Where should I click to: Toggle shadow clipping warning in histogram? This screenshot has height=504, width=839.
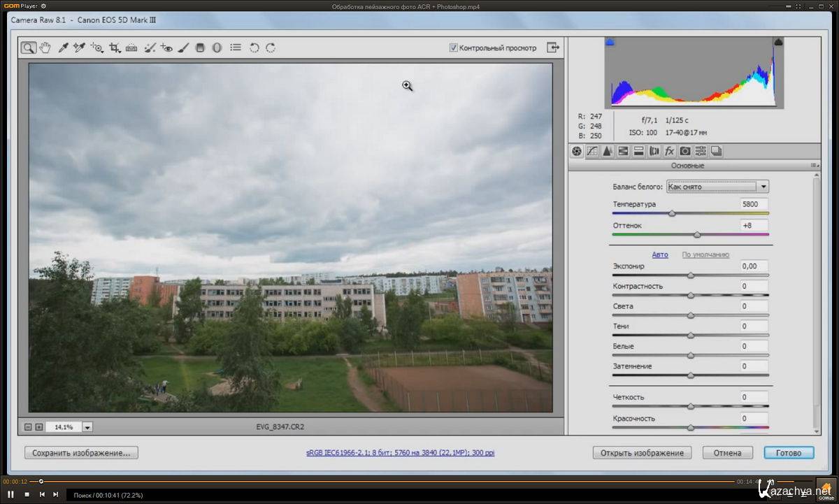(x=610, y=43)
